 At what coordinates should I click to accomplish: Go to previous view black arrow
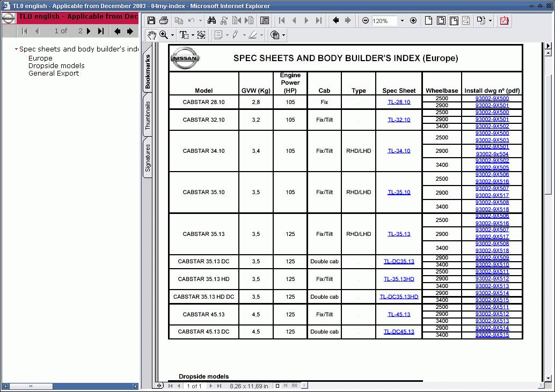point(335,20)
